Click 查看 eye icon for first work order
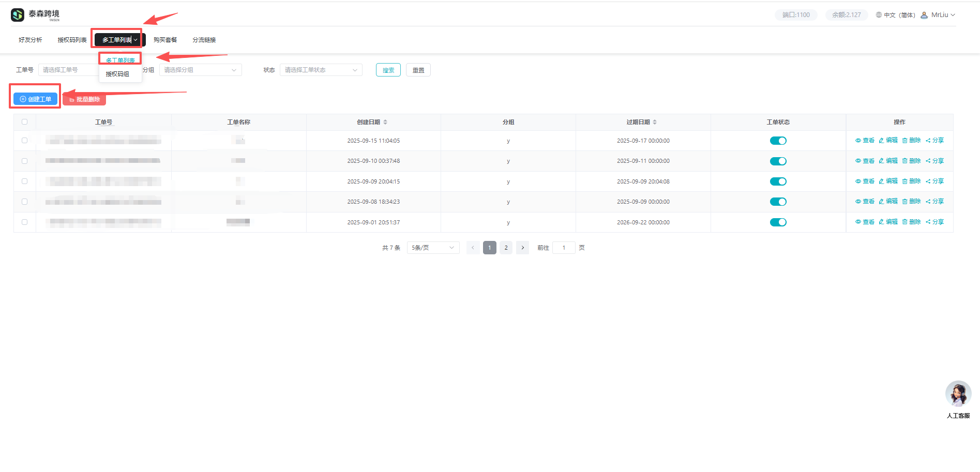980x472 pixels. [x=858, y=141]
